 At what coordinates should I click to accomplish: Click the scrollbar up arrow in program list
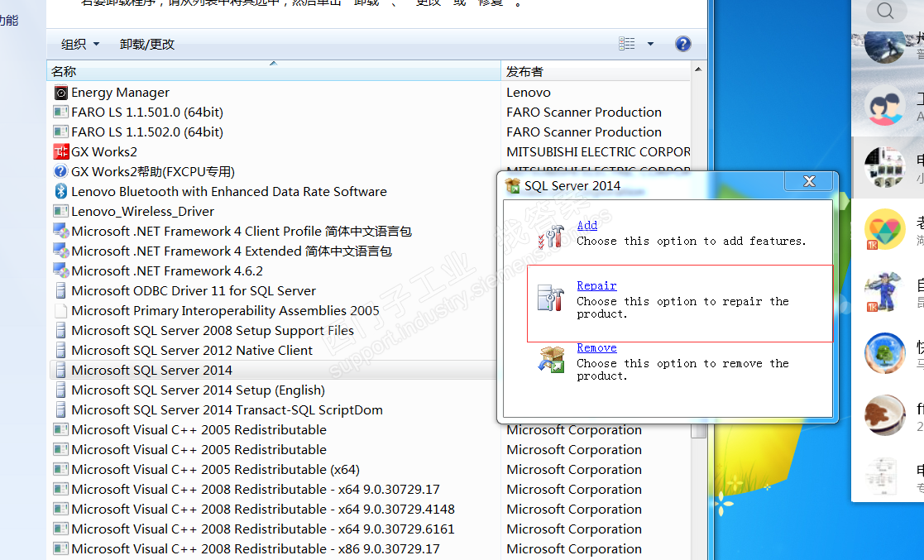pyautogui.click(x=698, y=69)
